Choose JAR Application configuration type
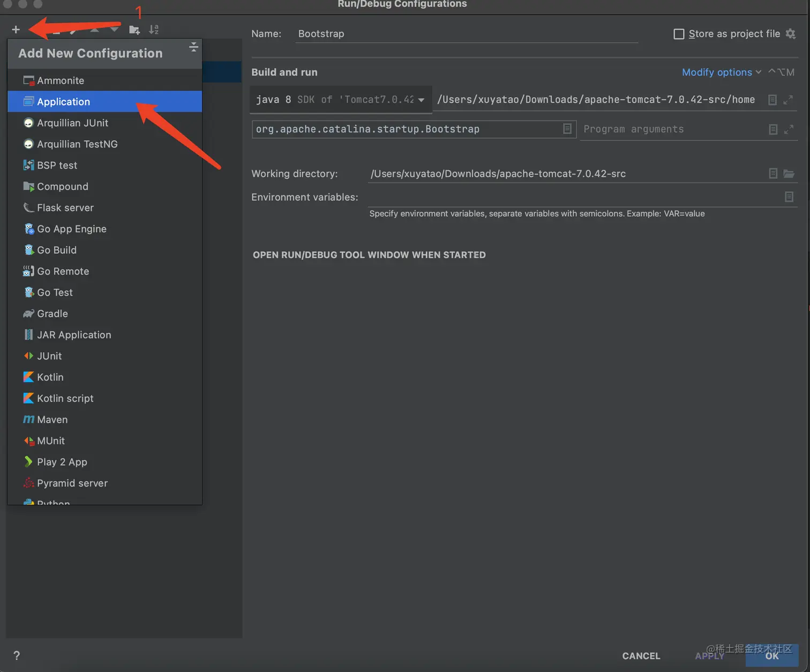 tap(105, 335)
